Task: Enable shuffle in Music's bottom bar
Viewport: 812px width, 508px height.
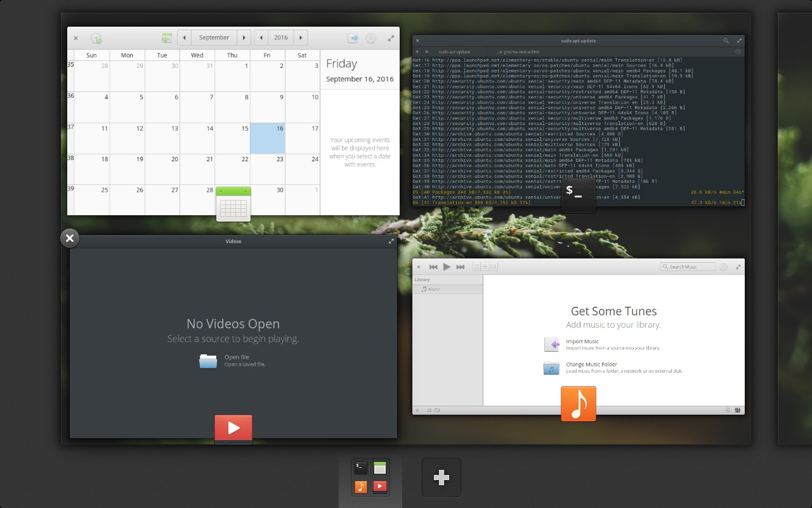Action: pyautogui.click(x=429, y=410)
